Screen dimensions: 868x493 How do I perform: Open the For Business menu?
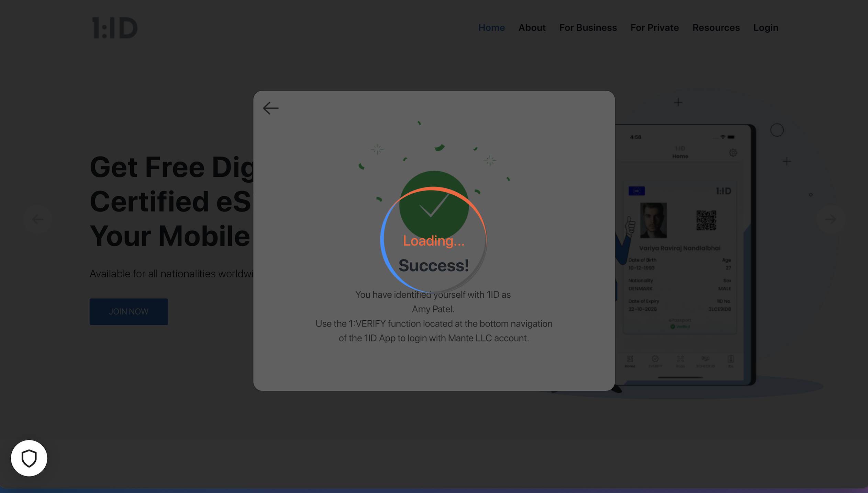pos(588,27)
